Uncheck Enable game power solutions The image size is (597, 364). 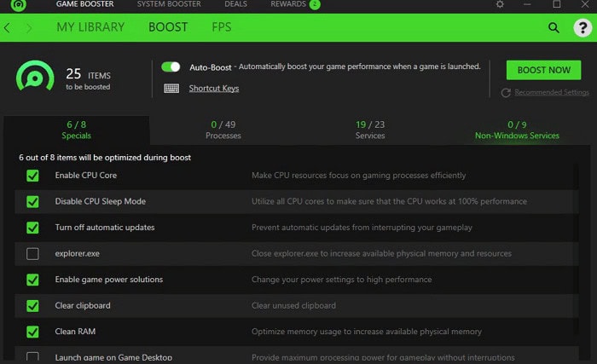click(32, 280)
